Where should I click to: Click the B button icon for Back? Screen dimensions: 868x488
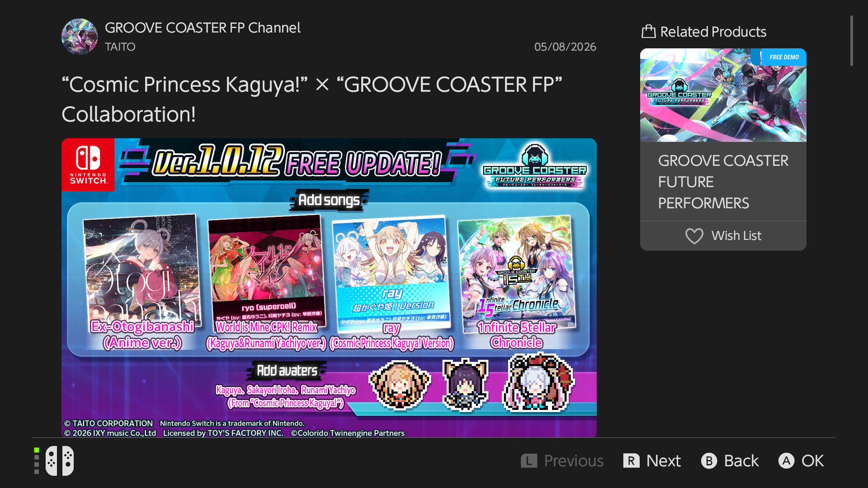click(709, 461)
